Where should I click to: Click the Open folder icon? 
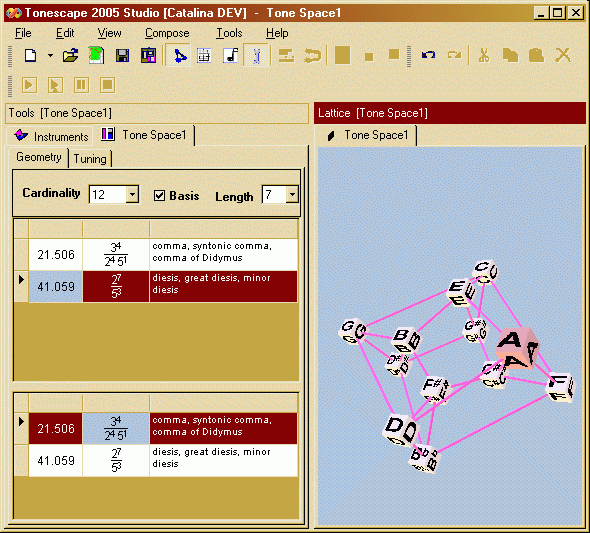(70, 56)
